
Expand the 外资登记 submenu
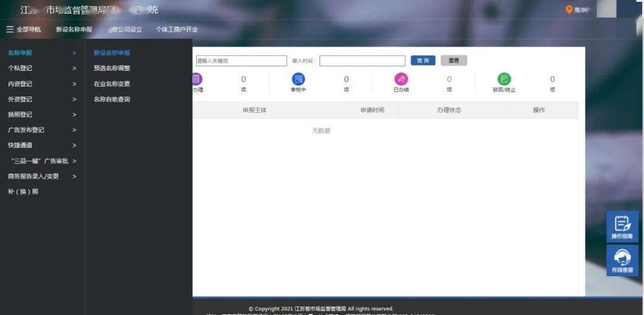(x=41, y=99)
